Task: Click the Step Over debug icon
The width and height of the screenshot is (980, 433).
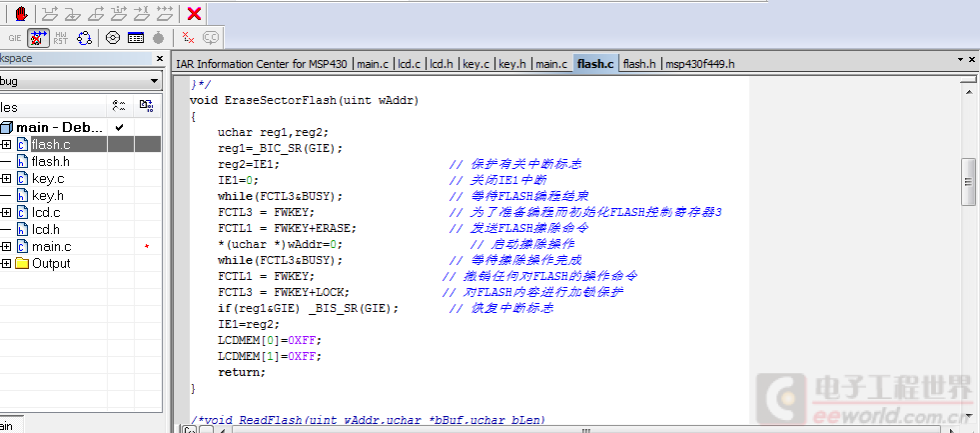Action: (51, 13)
